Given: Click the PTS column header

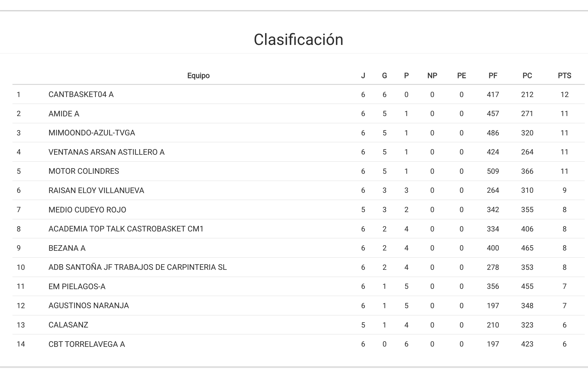Looking at the screenshot, I should point(564,76).
